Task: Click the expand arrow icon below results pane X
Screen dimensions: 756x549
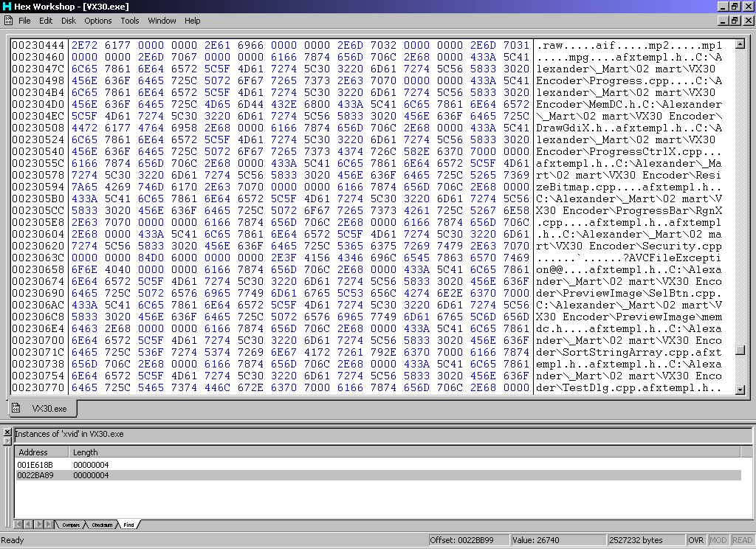Action: (x=7, y=441)
